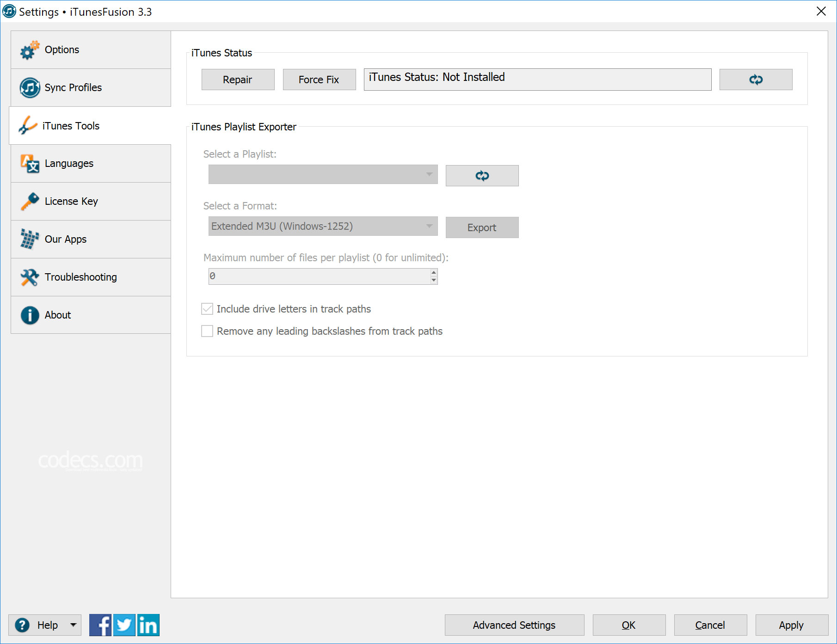Select the iTunes Tools tab

click(x=90, y=126)
